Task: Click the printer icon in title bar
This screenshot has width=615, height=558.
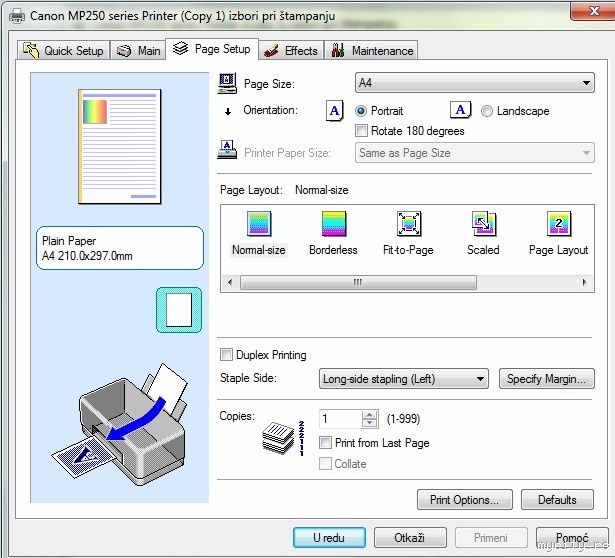Action: (x=17, y=16)
